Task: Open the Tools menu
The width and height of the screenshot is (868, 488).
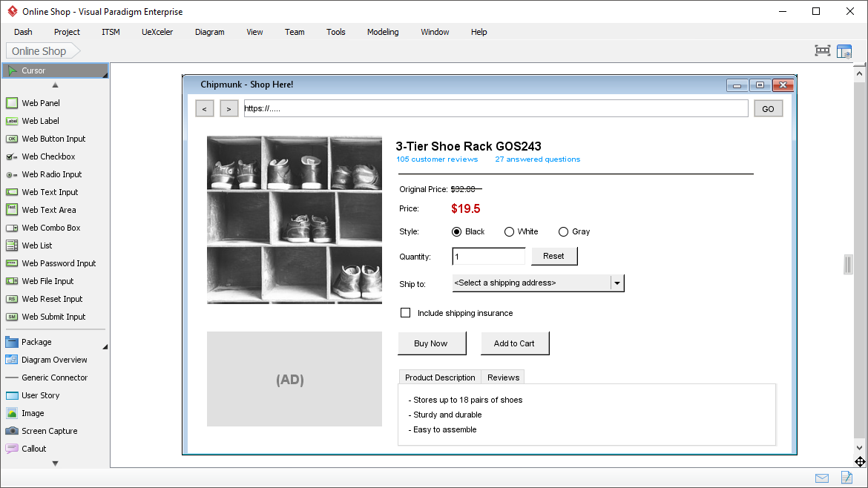Action: 336,32
